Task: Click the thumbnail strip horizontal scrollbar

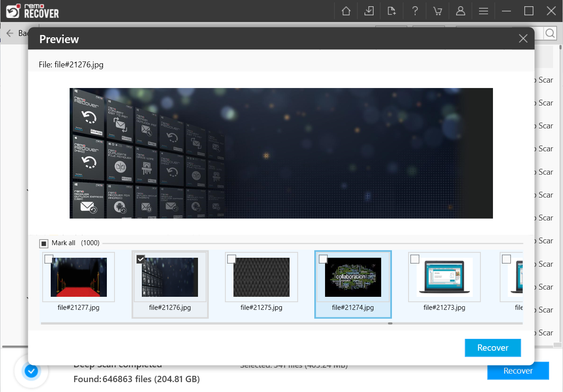Action: (390, 322)
